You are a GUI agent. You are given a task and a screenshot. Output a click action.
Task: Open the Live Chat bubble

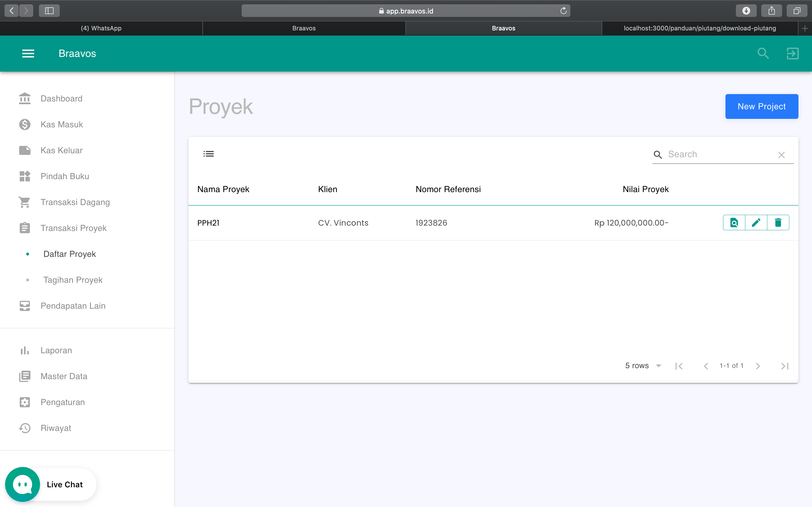pos(22,484)
